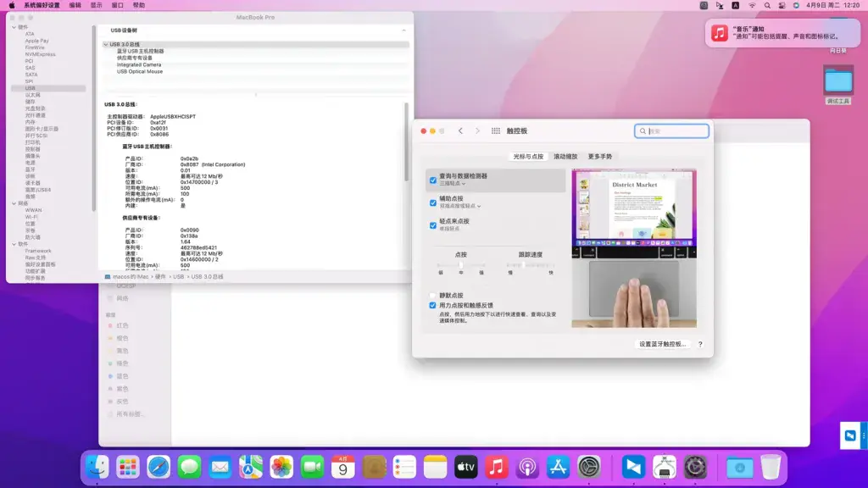This screenshot has width=868, height=488.
Task: Collapse the USB 3.0 总线 tree row
Action: 106,44
